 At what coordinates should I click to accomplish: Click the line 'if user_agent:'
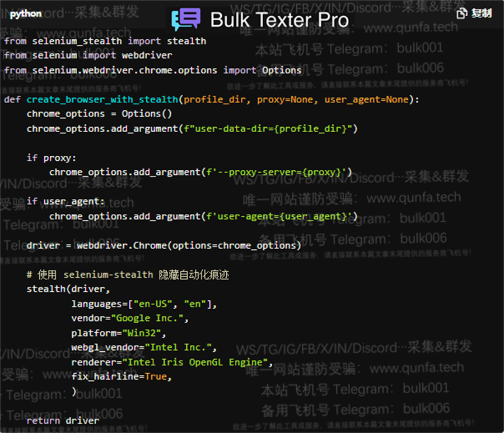tap(66, 202)
